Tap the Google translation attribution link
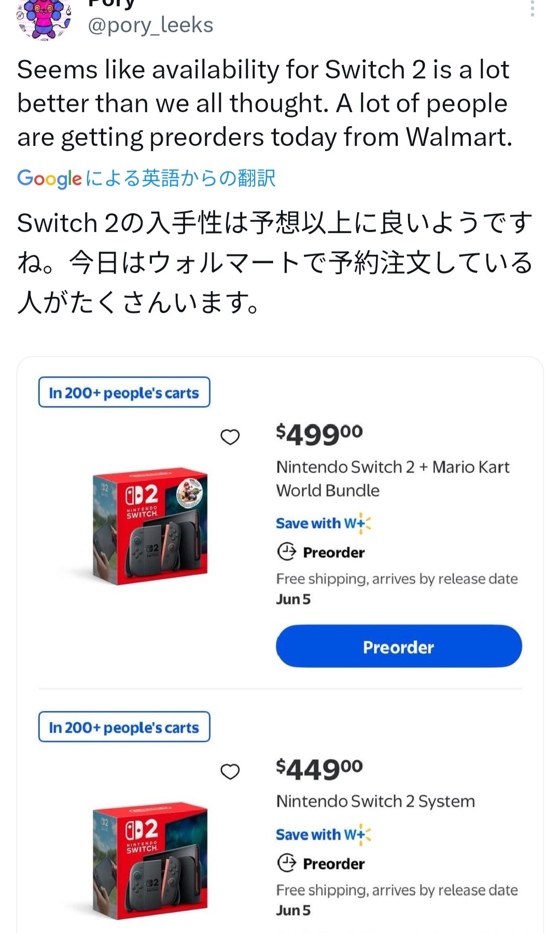The width and height of the screenshot is (560, 933). pyautogui.click(x=146, y=178)
